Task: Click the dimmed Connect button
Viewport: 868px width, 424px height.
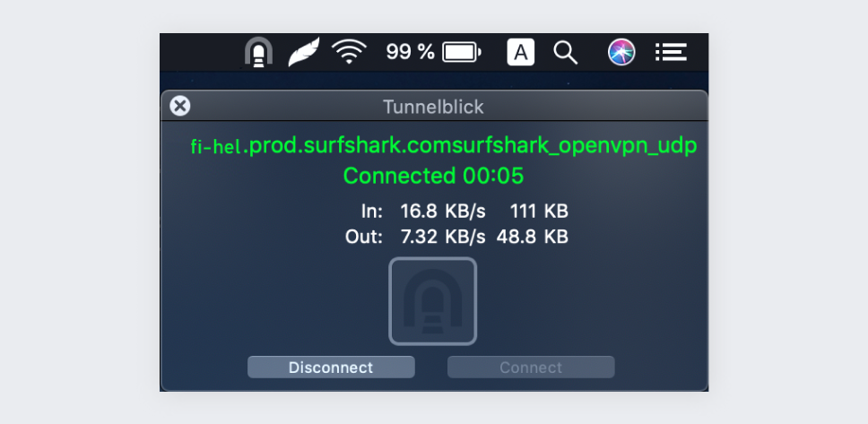Action: [x=531, y=368]
